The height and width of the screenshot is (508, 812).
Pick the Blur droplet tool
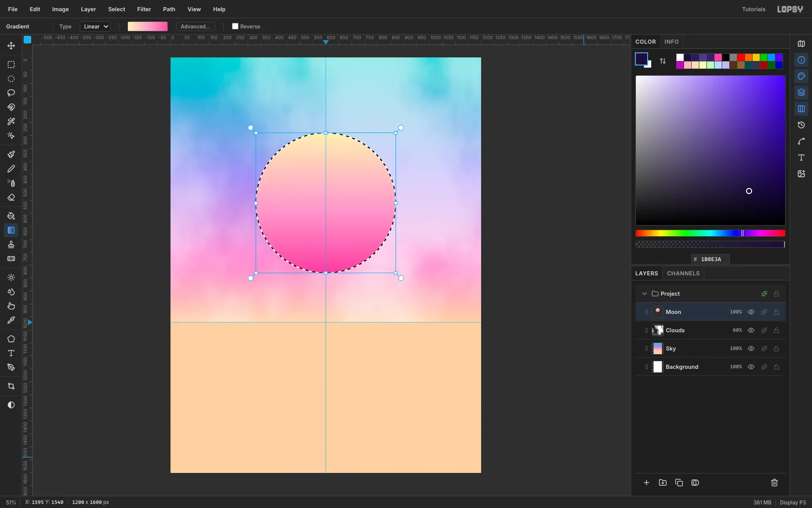click(11, 292)
